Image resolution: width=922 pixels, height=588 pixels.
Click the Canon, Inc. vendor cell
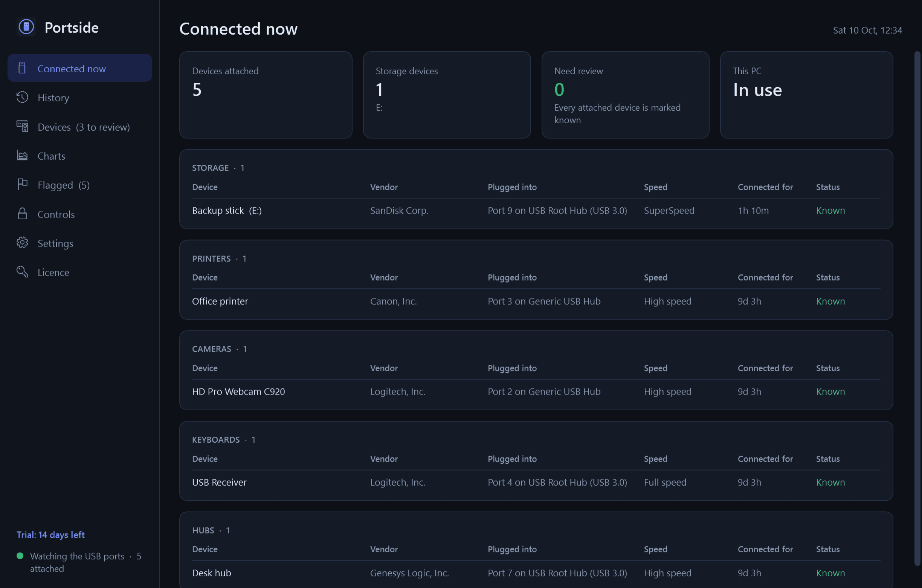394,301
